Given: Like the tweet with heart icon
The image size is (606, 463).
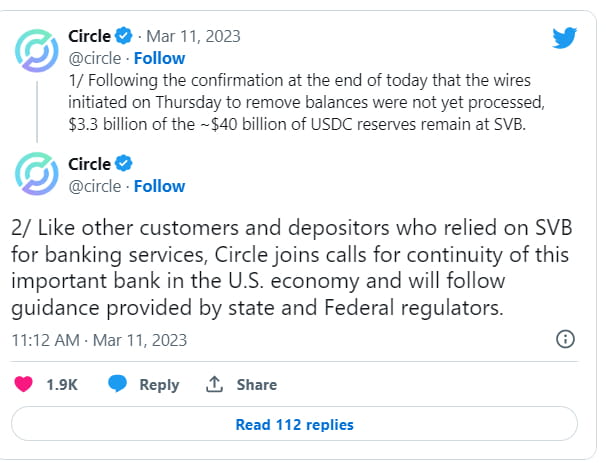Looking at the screenshot, I should (x=27, y=384).
